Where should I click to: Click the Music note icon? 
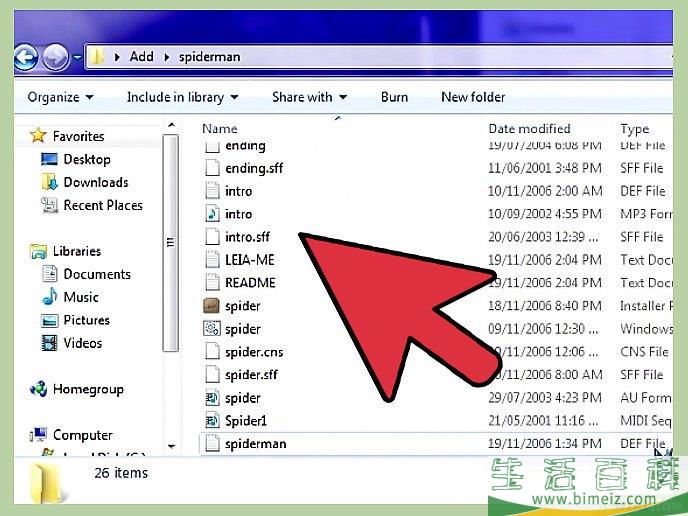pyautogui.click(x=50, y=296)
